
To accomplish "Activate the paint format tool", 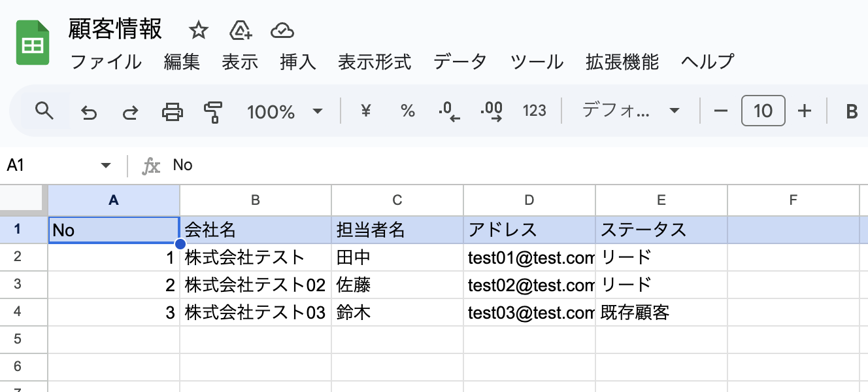I will (x=212, y=112).
